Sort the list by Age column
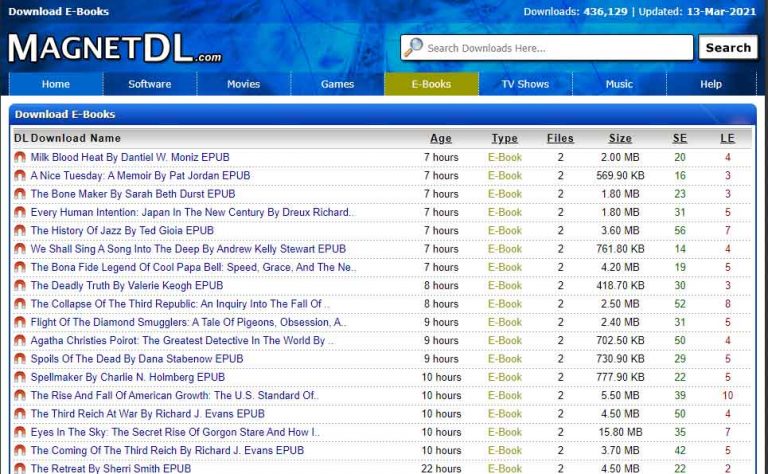Viewport: 768px width, 474px height. [440, 139]
